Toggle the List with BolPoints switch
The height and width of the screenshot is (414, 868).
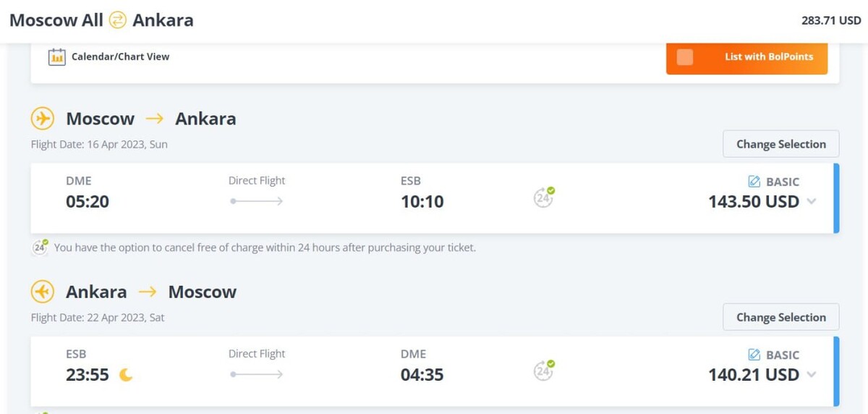click(x=685, y=57)
